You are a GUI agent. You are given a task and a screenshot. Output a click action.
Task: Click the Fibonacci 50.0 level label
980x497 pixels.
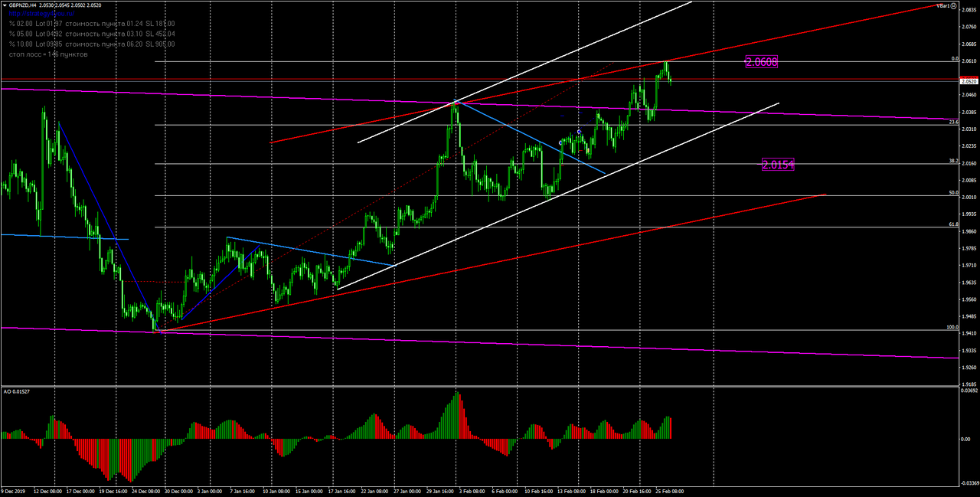[953, 193]
